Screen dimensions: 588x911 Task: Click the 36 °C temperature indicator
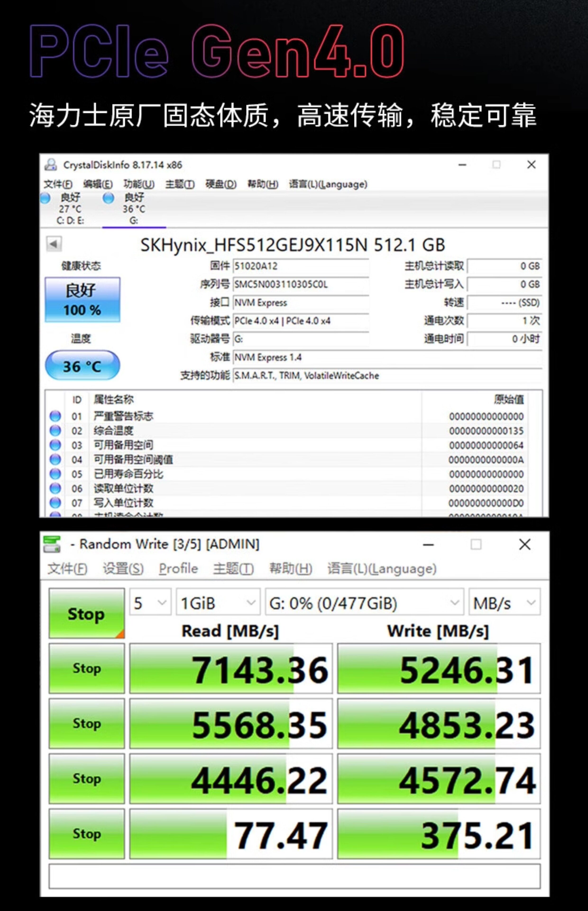pyautogui.click(x=83, y=366)
